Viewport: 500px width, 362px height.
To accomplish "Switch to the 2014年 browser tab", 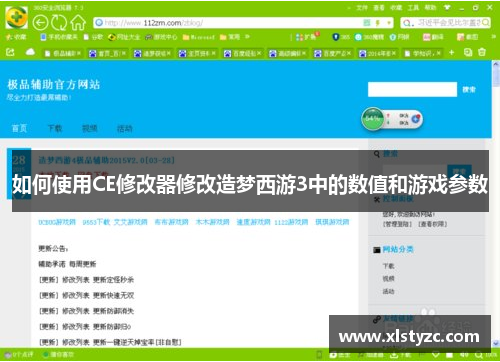I will coord(377,53).
